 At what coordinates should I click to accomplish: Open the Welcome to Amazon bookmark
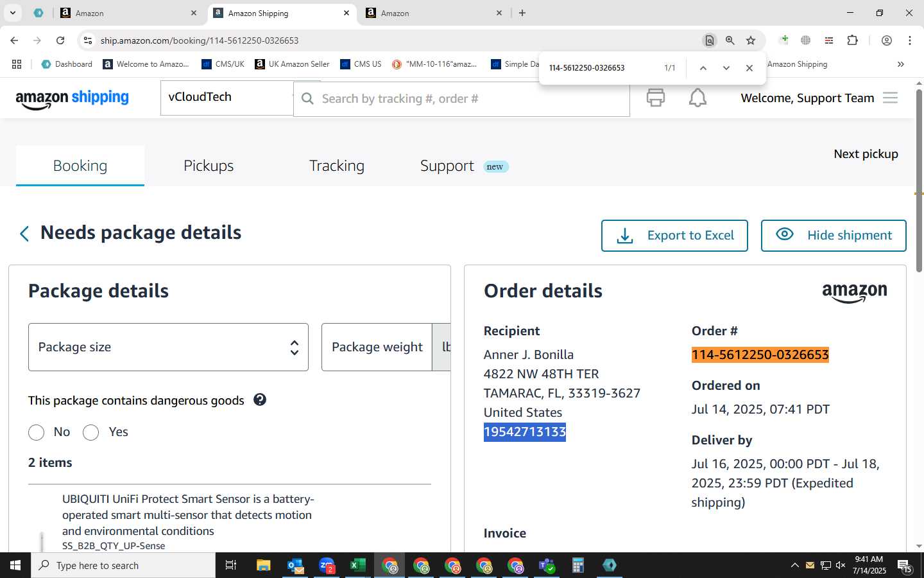146,64
